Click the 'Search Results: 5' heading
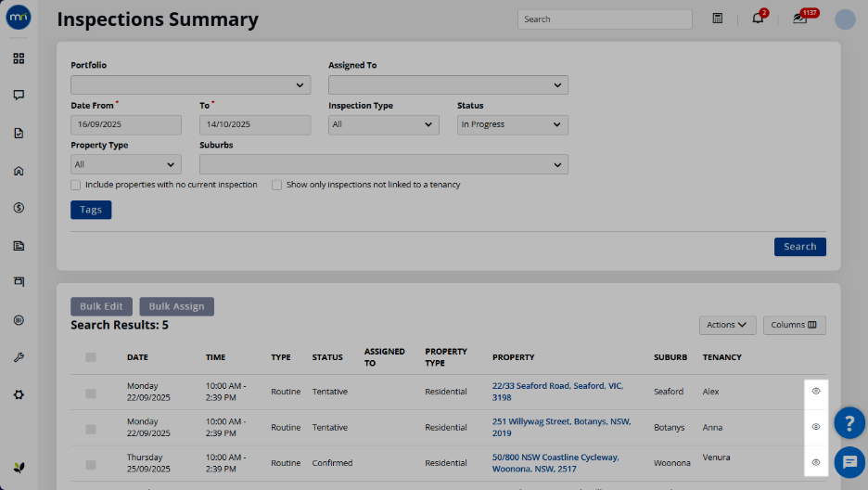 click(x=120, y=325)
